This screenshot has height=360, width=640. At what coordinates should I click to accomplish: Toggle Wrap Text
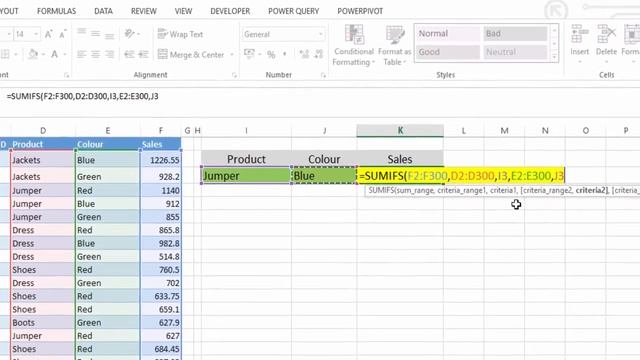click(x=180, y=34)
